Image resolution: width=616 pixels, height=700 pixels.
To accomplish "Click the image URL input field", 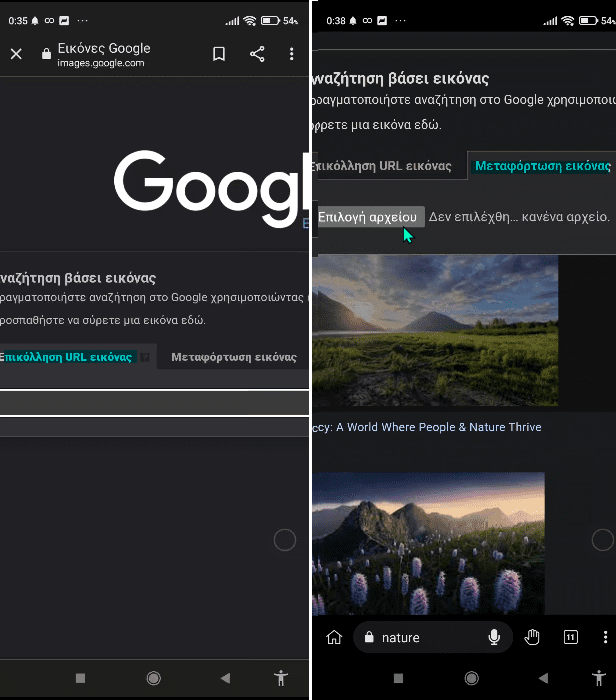I will click(x=154, y=403).
